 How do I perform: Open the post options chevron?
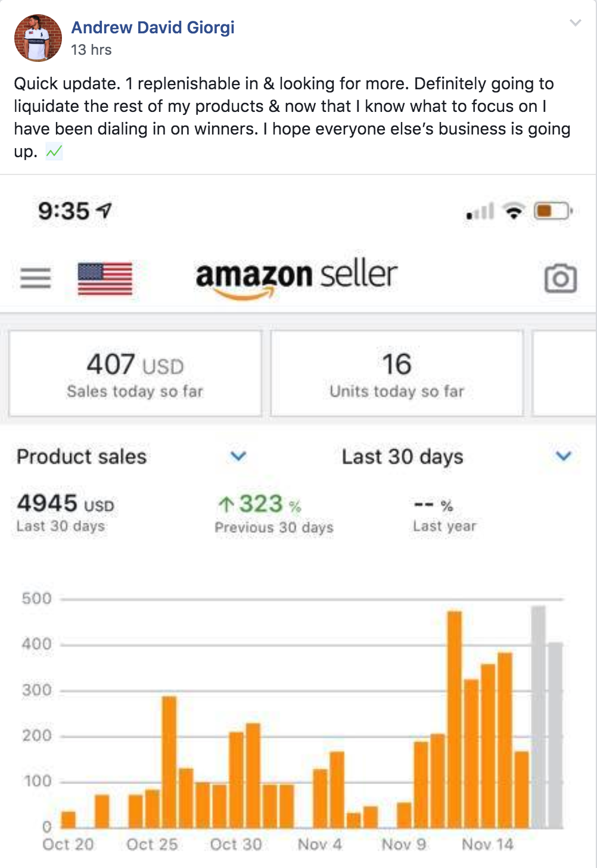(575, 23)
